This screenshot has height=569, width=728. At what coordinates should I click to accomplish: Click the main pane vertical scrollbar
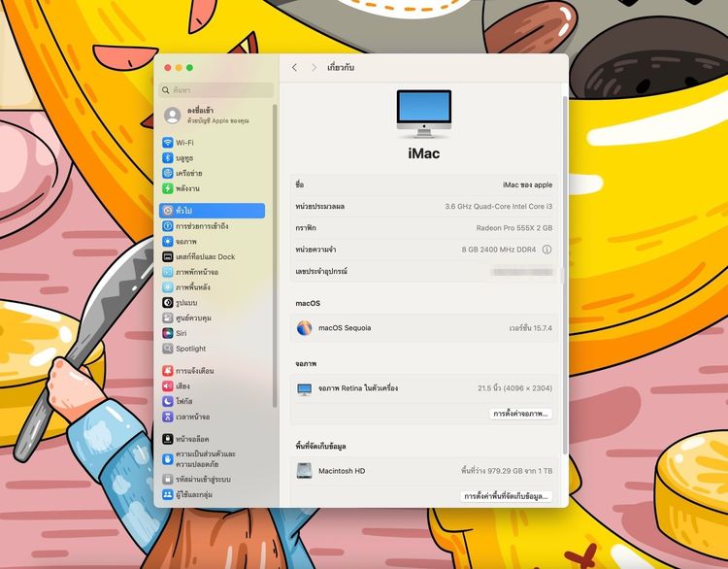565,274
